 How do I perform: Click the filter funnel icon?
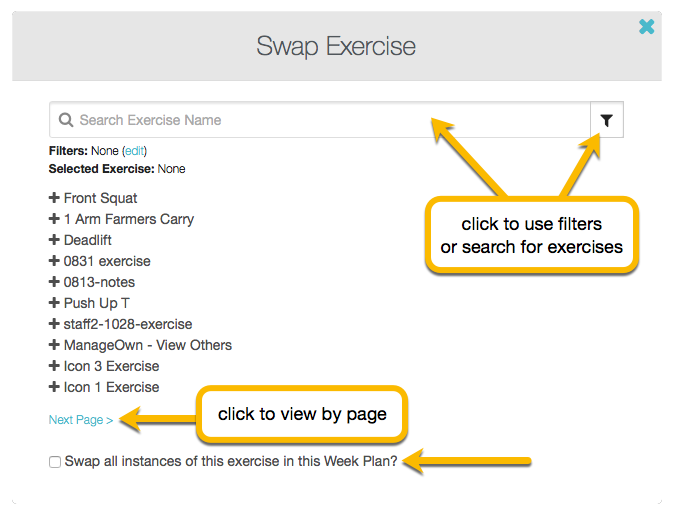(606, 120)
